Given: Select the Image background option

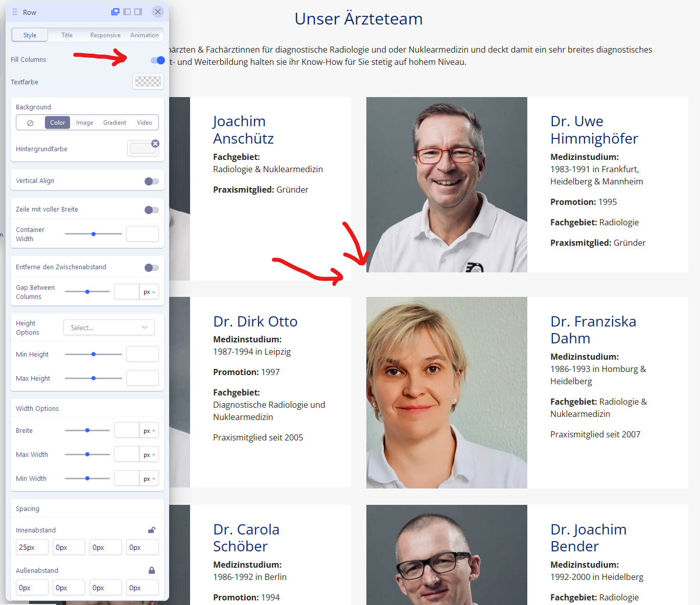Looking at the screenshot, I should click(84, 123).
